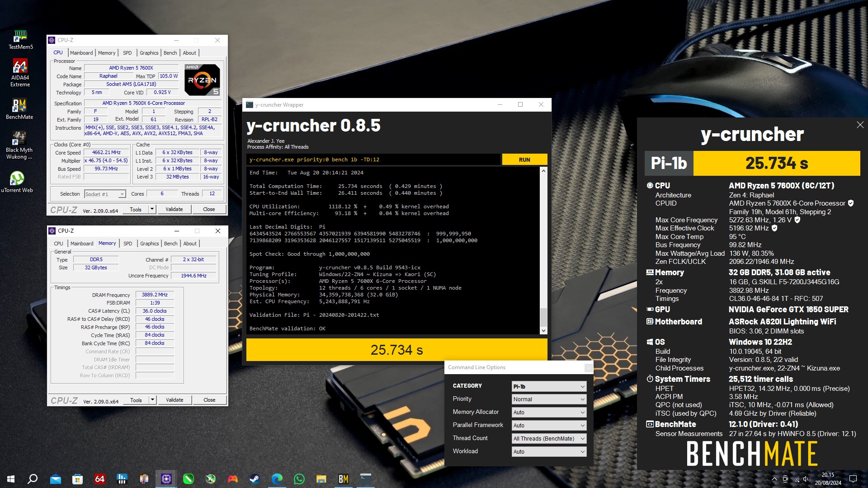Open Graphics tab in top CPU-Z window
This screenshot has width=868, height=488.
[149, 53]
